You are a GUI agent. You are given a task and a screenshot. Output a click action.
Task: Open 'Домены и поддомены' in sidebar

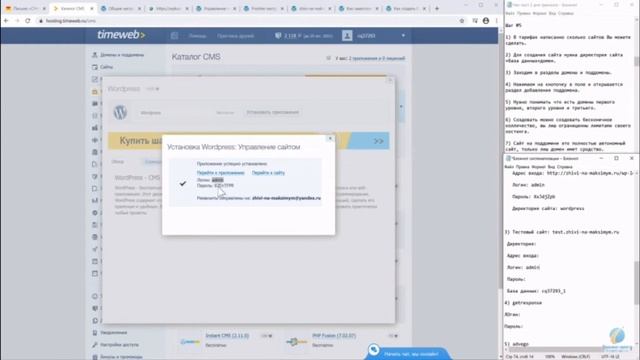122,55
